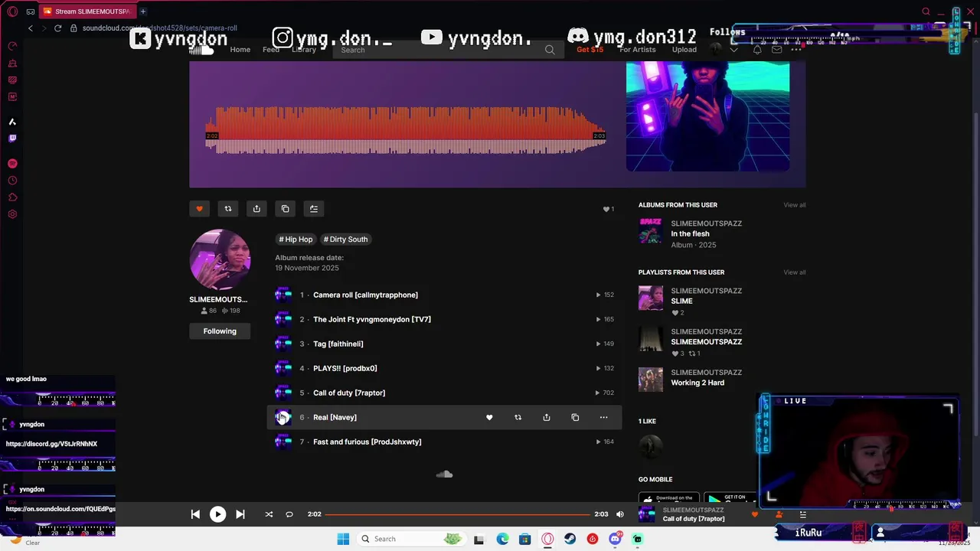Open the liker avatar under 1 LIKE
Viewport: 980px width, 551px height.
click(x=651, y=446)
